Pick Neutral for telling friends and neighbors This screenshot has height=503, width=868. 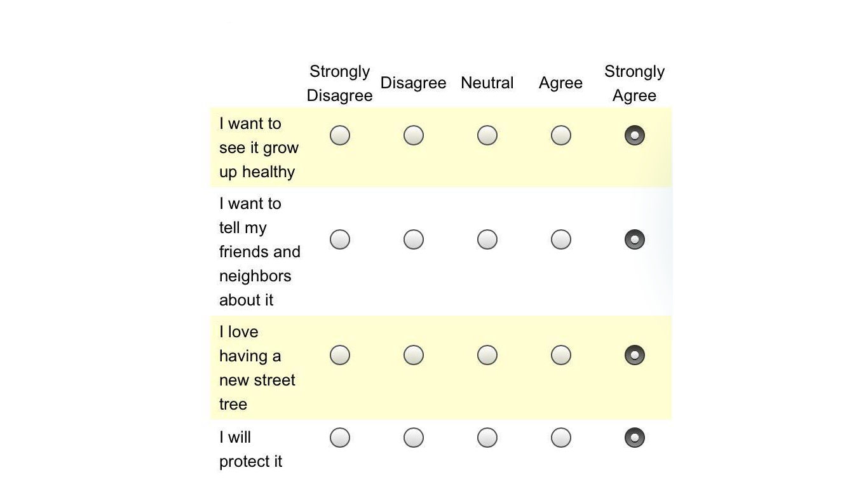pos(487,239)
